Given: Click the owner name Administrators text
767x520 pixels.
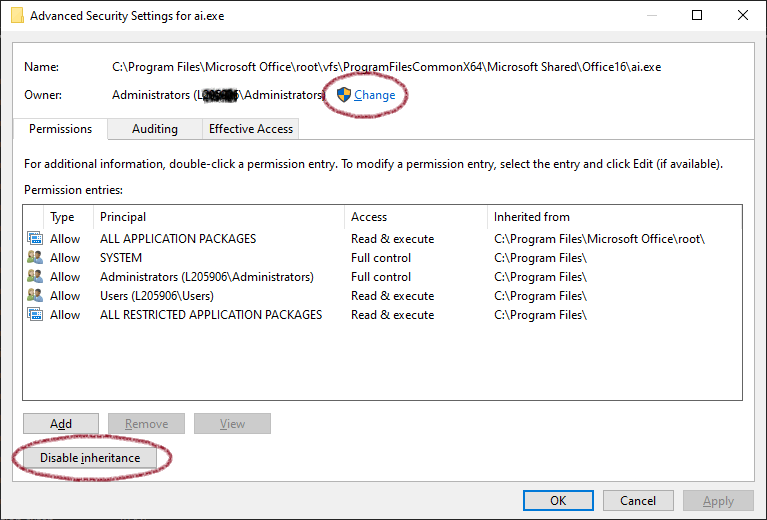Looking at the screenshot, I should (218, 95).
